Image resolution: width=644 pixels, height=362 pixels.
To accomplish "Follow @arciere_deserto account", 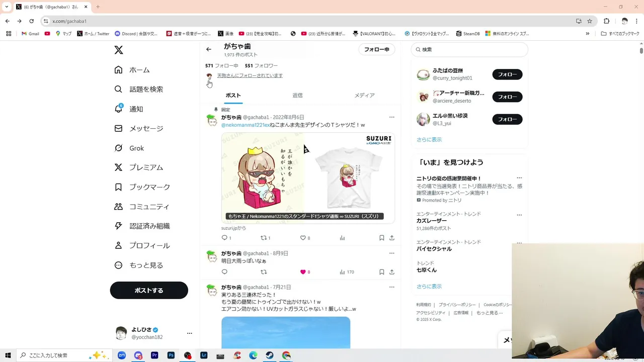I will tap(507, 97).
